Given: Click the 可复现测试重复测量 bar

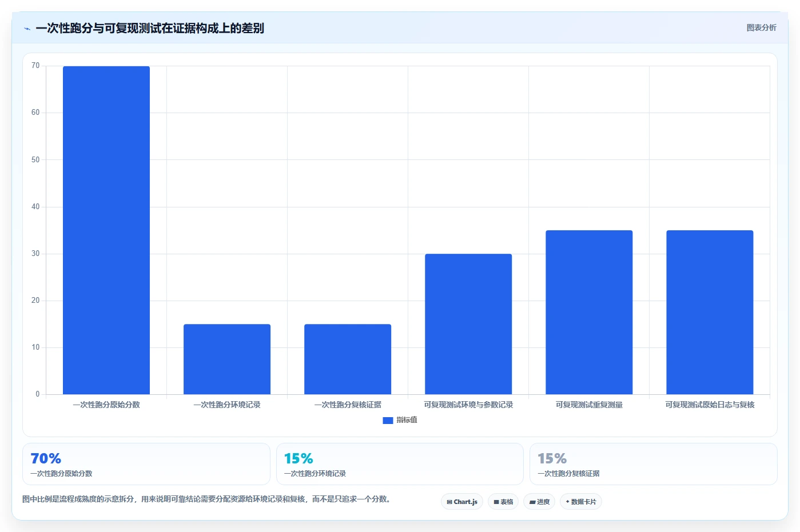Looking at the screenshot, I should coord(589,312).
